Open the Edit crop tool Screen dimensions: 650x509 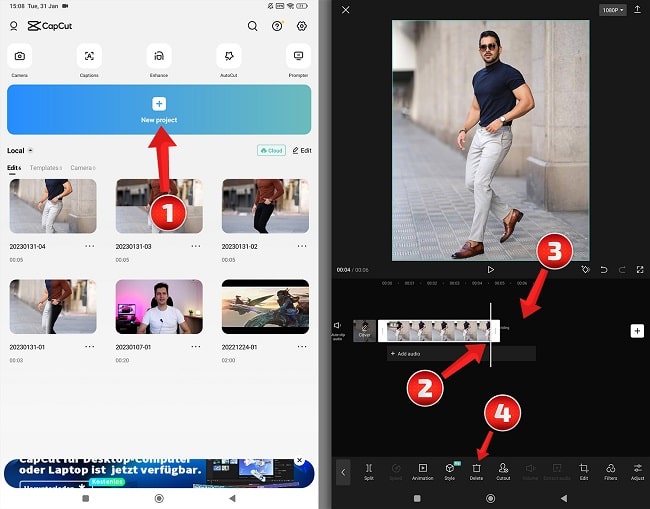tap(584, 472)
